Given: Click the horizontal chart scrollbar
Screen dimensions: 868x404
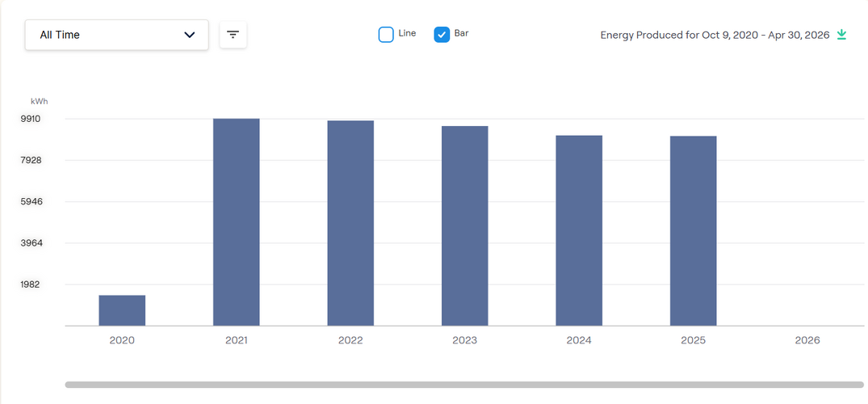Looking at the screenshot, I should [x=463, y=385].
